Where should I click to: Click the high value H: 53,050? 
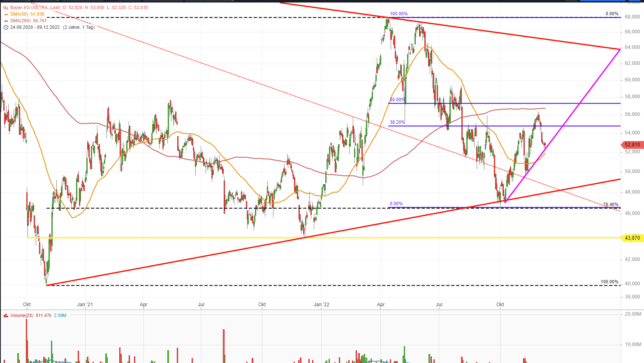94,8
